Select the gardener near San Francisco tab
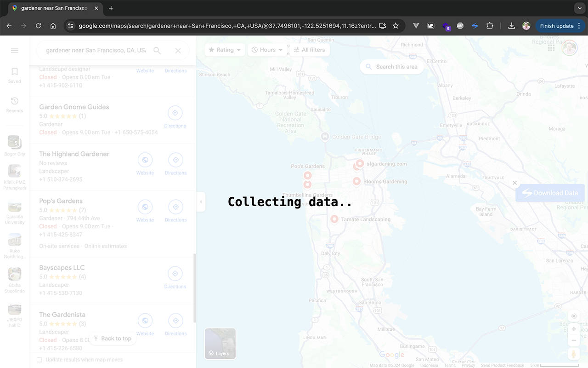This screenshot has width=588, height=368. (x=54, y=8)
